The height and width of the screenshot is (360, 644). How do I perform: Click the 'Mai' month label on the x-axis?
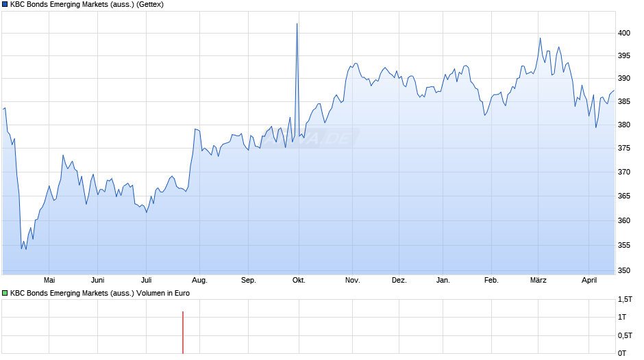click(x=49, y=280)
